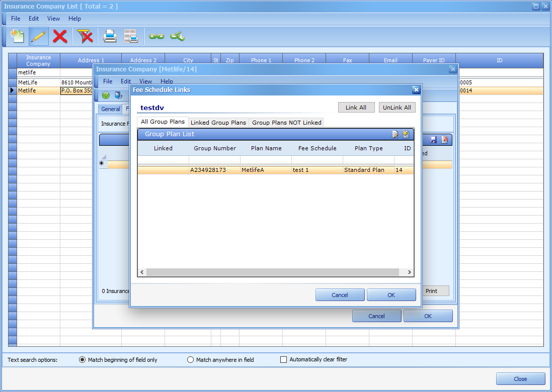Click Close button in Insurance Company List window

coord(520,378)
